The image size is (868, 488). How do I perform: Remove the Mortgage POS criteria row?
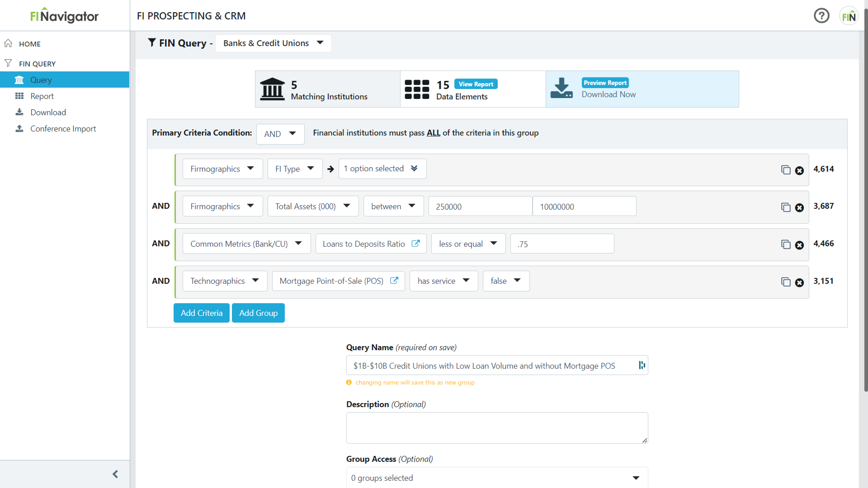[x=799, y=282]
